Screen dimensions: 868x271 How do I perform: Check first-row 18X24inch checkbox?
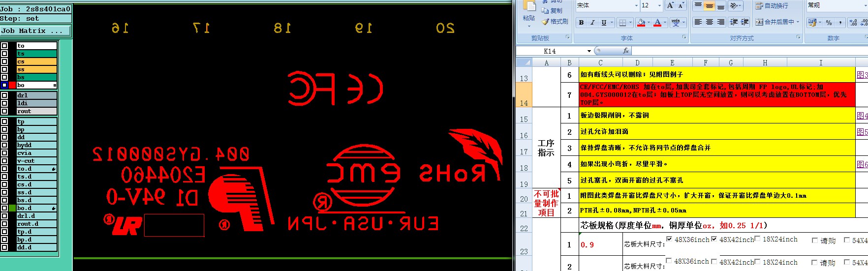758,239
